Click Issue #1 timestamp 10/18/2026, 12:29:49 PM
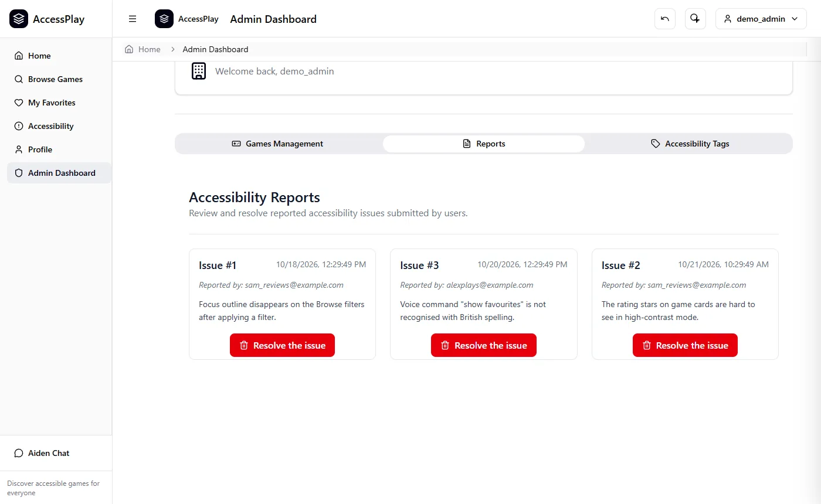 pyautogui.click(x=321, y=264)
